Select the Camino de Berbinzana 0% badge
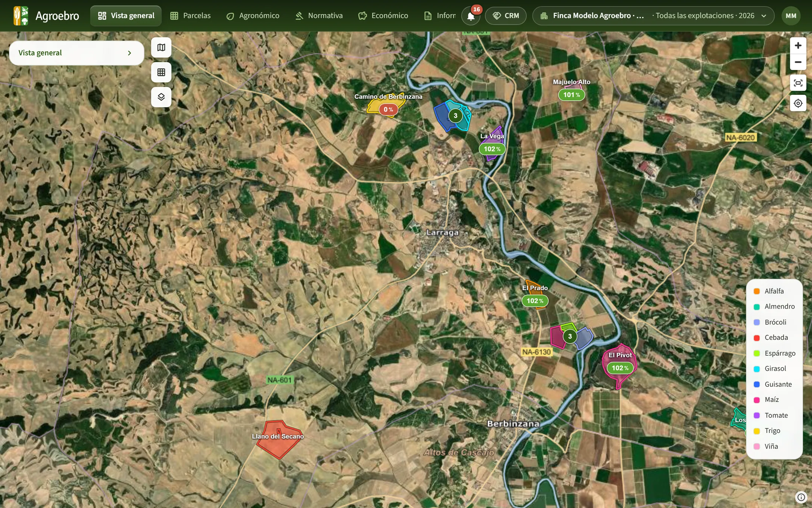 coord(388,110)
